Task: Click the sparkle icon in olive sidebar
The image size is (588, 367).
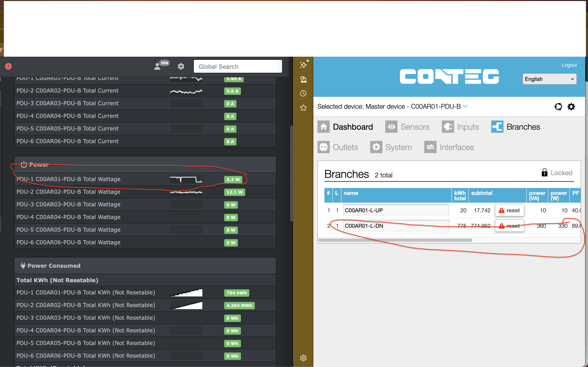Action: 303,65
